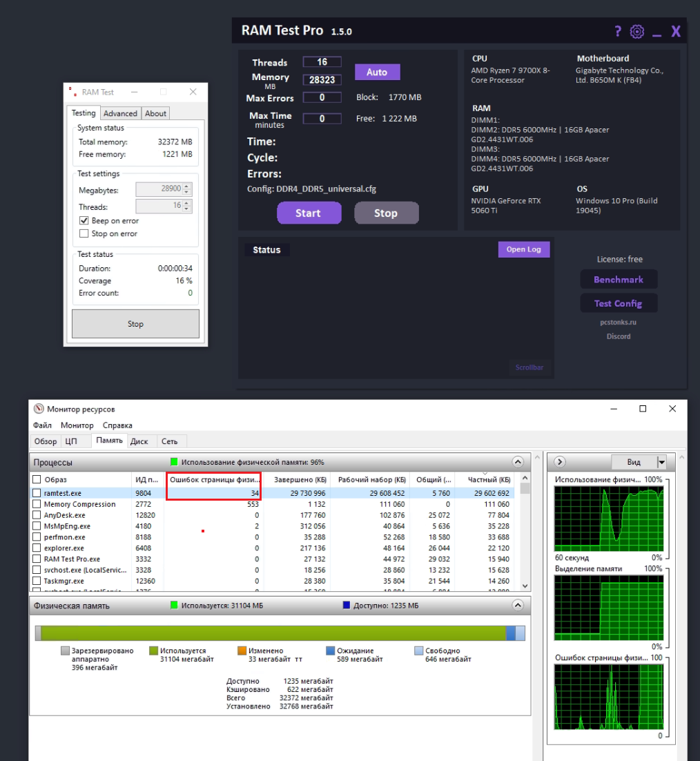Check the Образ select-all checkbox
The width and height of the screenshot is (700, 761).
[37, 479]
